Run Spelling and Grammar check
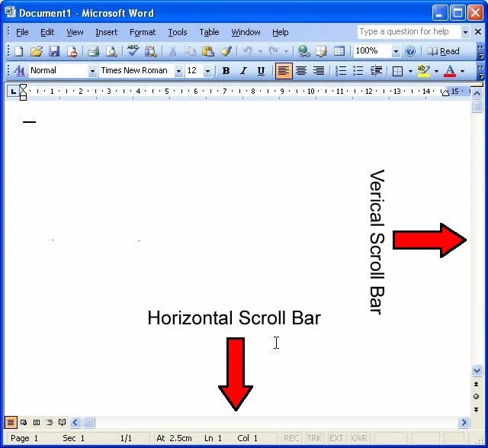This screenshot has height=448, width=488. [x=133, y=51]
